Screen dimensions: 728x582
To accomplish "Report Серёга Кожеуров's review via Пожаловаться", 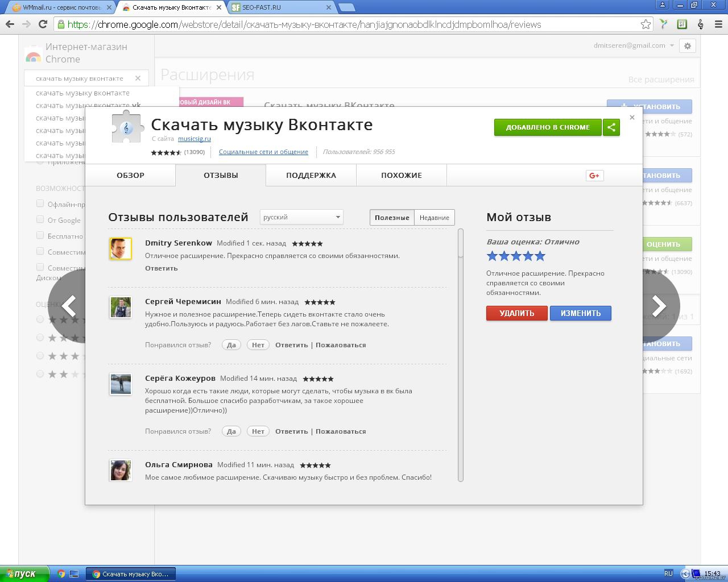I will (341, 431).
